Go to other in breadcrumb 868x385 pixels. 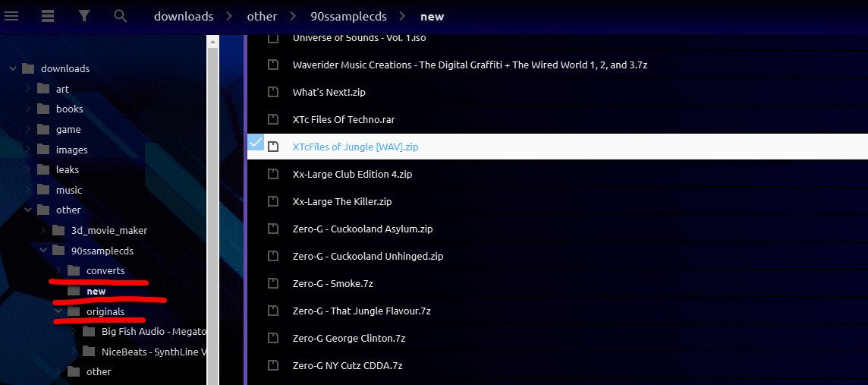(x=262, y=17)
